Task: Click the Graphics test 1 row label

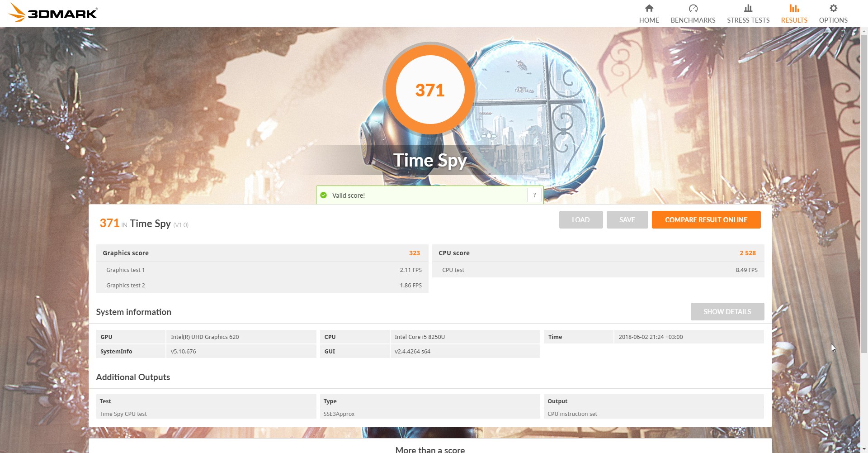Action: click(x=126, y=270)
